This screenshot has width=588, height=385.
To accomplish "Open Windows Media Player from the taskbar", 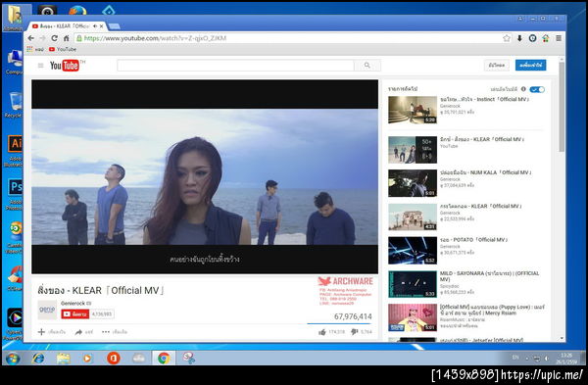I will (x=88, y=359).
